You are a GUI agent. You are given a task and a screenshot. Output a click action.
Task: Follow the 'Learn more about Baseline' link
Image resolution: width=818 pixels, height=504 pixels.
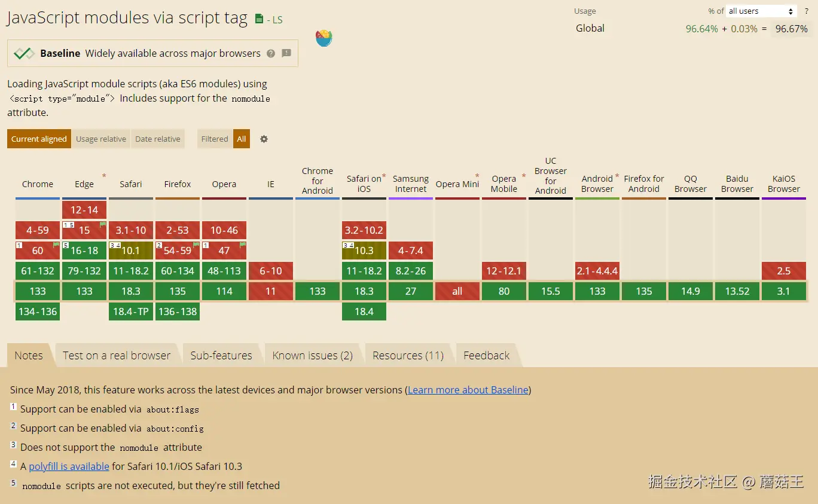(468, 390)
